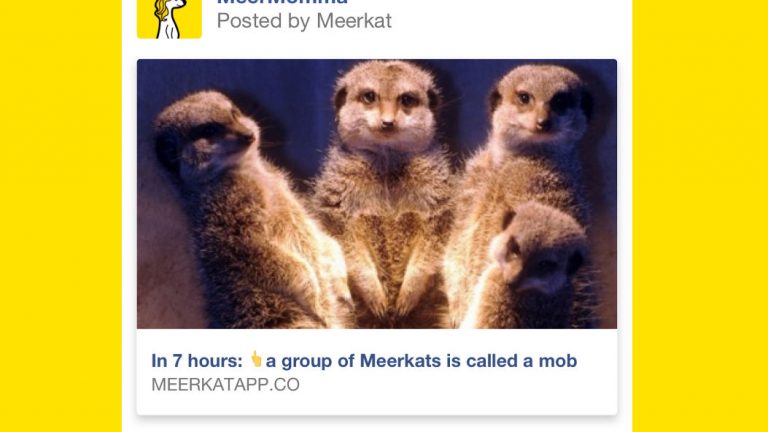768x432 pixels.
Task: Open the yellow Meerkat logo avatar
Action: (169, 19)
